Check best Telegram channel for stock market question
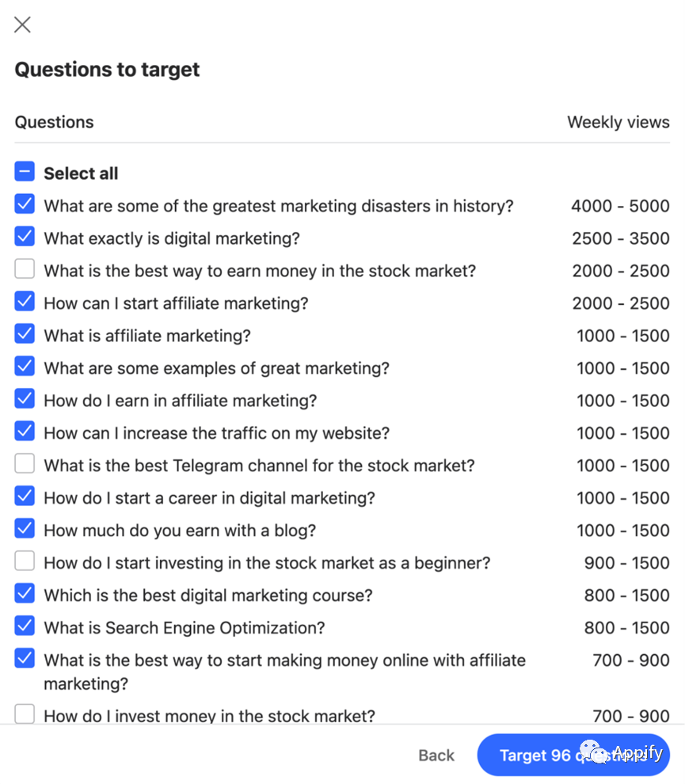The width and height of the screenshot is (685, 784). pos(25,463)
